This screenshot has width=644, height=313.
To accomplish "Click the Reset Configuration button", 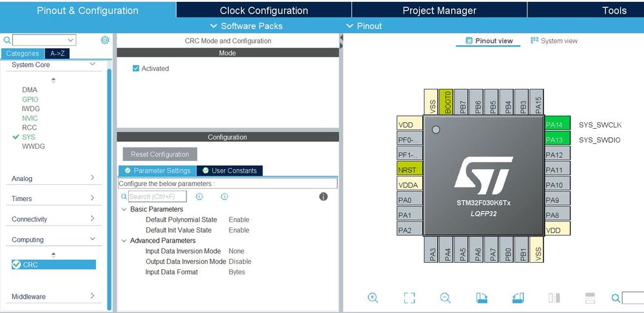I will [160, 154].
